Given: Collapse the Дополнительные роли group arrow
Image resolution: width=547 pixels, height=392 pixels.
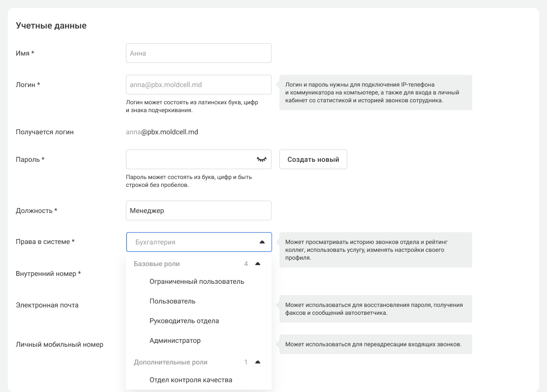Looking at the screenshot, I should pyautogui.click(x=258, y=362).
